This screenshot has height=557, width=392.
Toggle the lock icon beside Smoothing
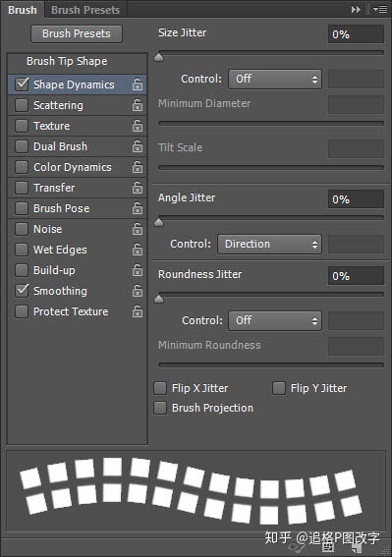pyautogui.click(x=138, y=291)
